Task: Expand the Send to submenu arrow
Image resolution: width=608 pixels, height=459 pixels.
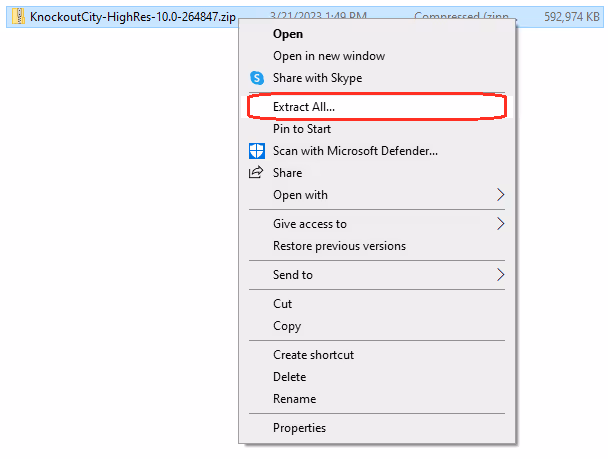Action: [501, 275]
